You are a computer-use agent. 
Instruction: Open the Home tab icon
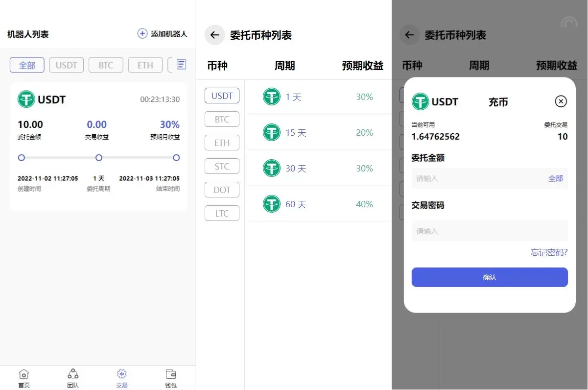(x=24, y=375)
